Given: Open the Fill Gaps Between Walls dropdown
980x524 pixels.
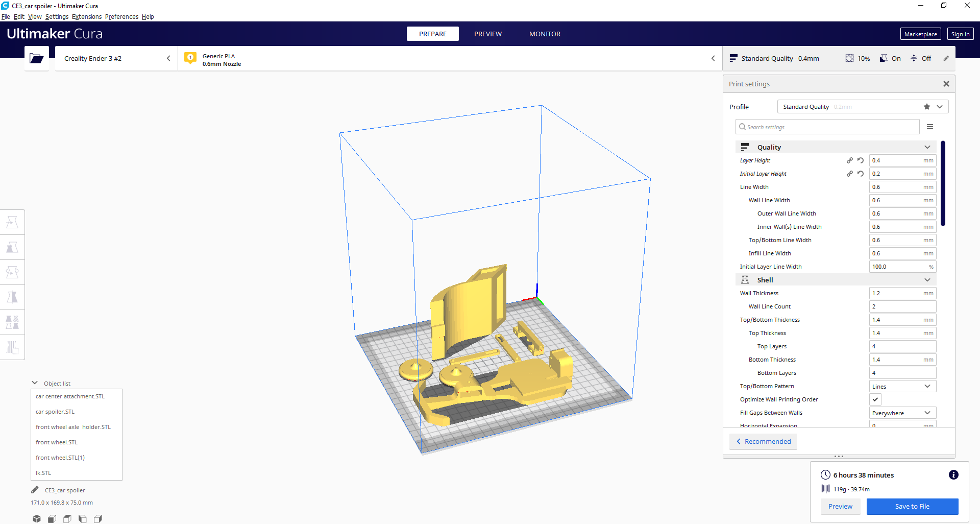Looking at the screenshot, I should 902,413.
